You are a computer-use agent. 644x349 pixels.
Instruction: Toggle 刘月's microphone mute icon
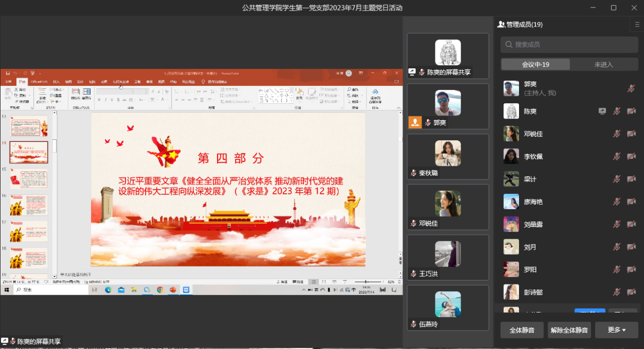616,247
